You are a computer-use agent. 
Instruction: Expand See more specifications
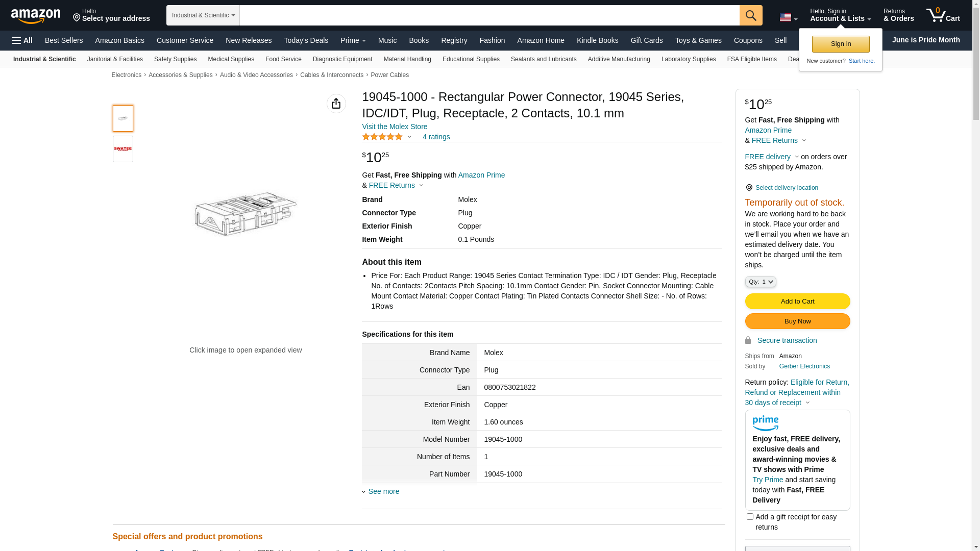coord(383,491)
